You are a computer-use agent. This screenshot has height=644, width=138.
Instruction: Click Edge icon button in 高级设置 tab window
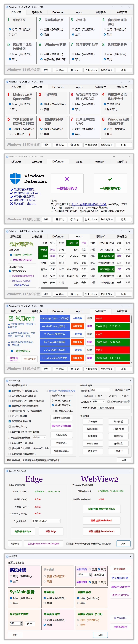click(x=75, y=145)
